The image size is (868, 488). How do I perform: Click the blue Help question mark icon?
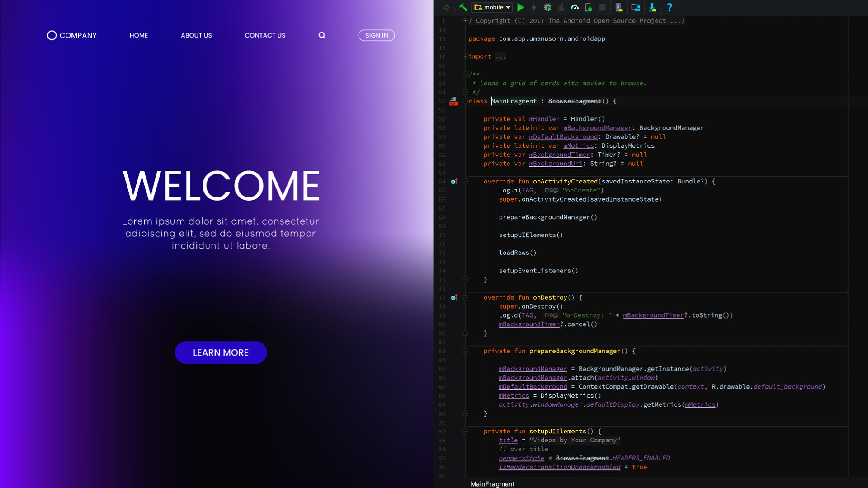point(670,7)
